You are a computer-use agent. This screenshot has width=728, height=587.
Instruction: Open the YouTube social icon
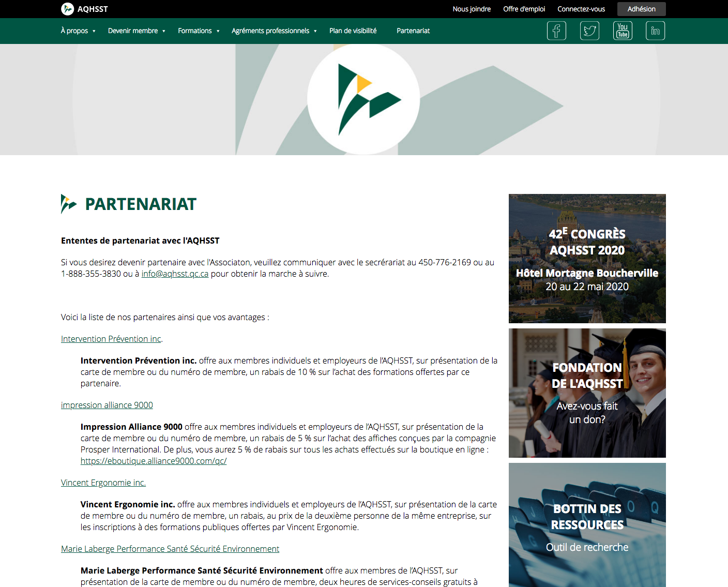click(623, 31)
